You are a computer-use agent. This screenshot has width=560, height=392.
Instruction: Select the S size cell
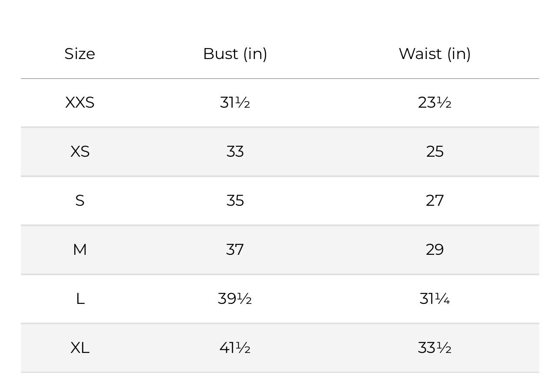(80, 201)
